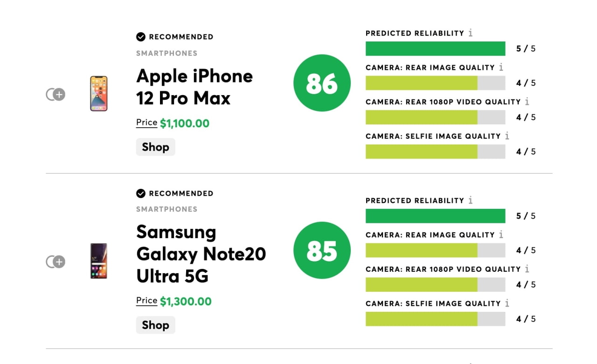The width and height of the screenshot is (597, 364).
Task: Click the add-to-compare plus control beside the iPhone
Action: (59, 95)
